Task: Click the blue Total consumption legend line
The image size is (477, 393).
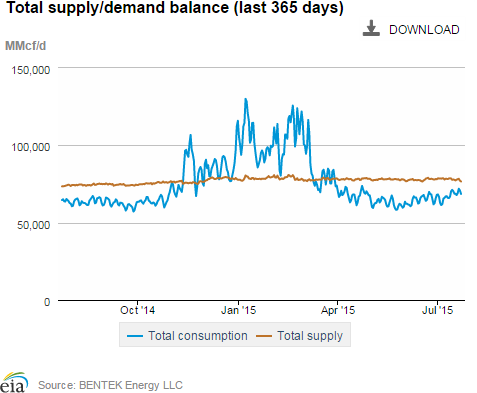Action: coord(135,336)
